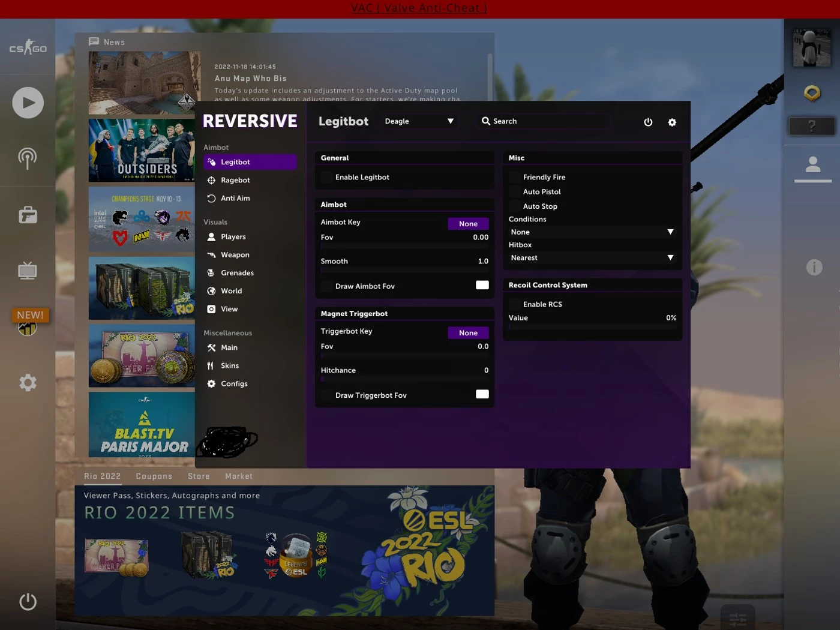Toggle Friendly Fire checkbox
840x630 pixels.
click(514, 177)
